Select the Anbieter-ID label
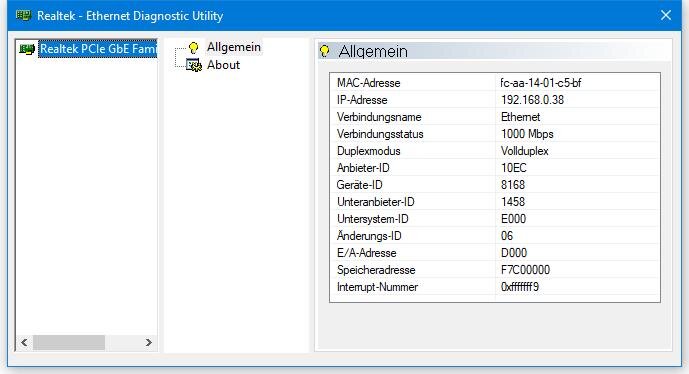The width and height of the screenshot is (689, 374). [x=363, y=168]
